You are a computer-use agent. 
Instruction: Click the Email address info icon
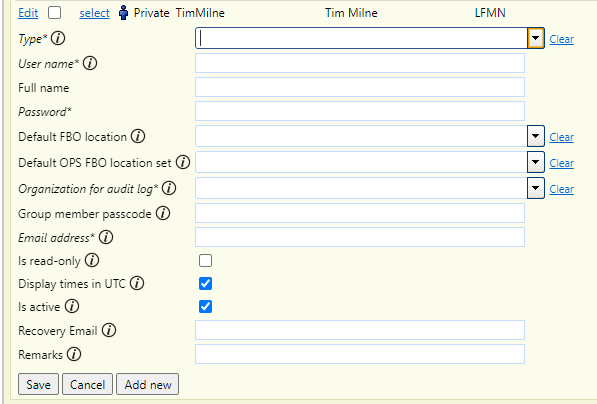(x=106, y=237)
